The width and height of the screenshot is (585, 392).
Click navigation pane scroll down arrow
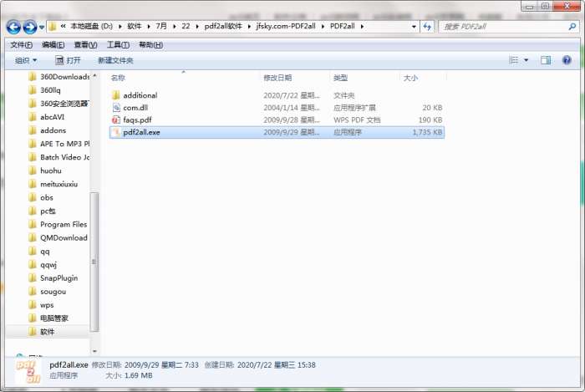tap(94, 351)
